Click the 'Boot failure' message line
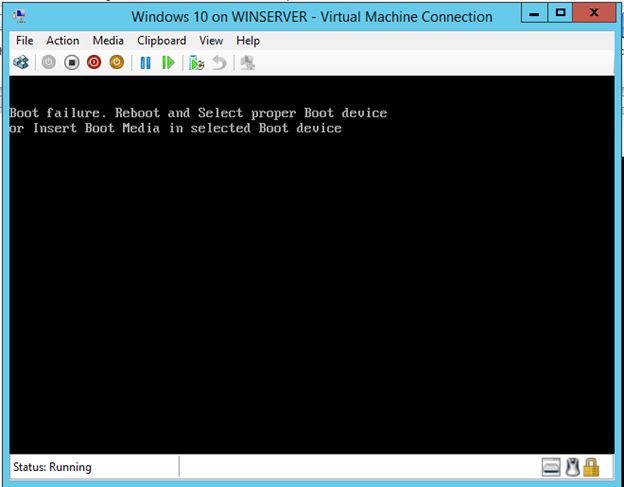Screen dimensions: 624x487 (198, 113)
